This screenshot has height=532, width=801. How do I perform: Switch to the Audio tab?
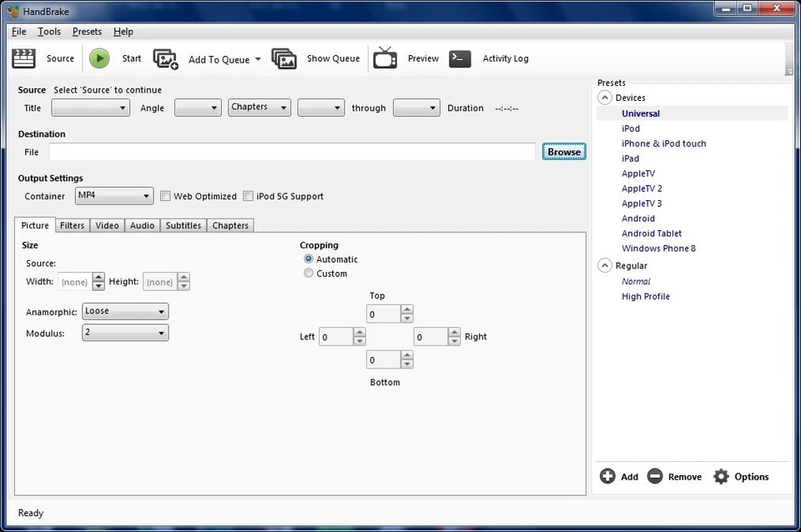(142, 225)
